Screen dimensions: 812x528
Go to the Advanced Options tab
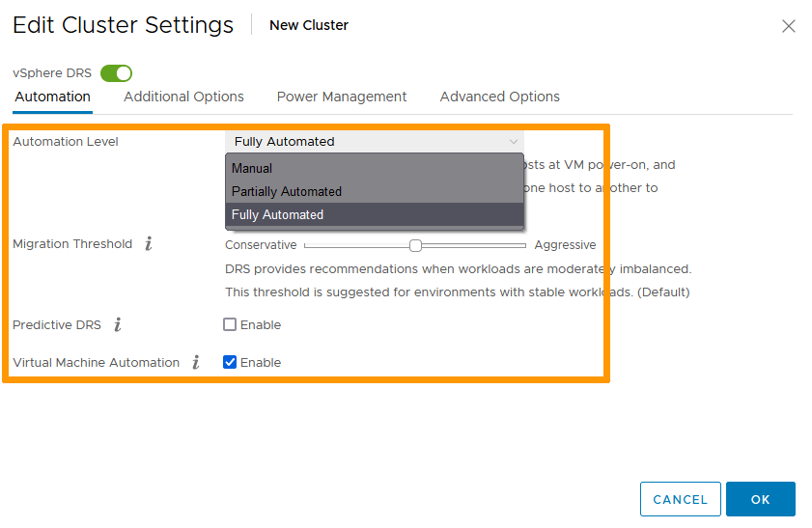(x=499, y=97)
